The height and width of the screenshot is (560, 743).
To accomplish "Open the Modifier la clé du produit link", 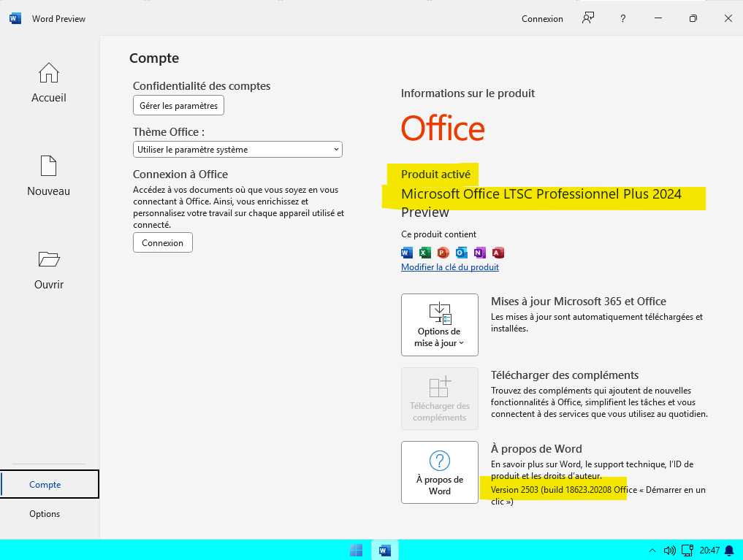I will [450, 267].
